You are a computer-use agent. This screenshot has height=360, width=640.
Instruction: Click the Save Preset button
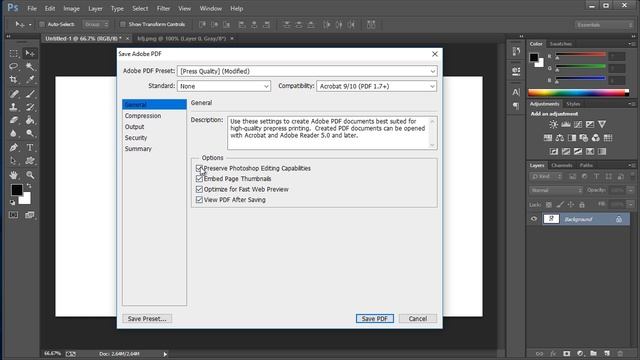(x=147, y=318)
